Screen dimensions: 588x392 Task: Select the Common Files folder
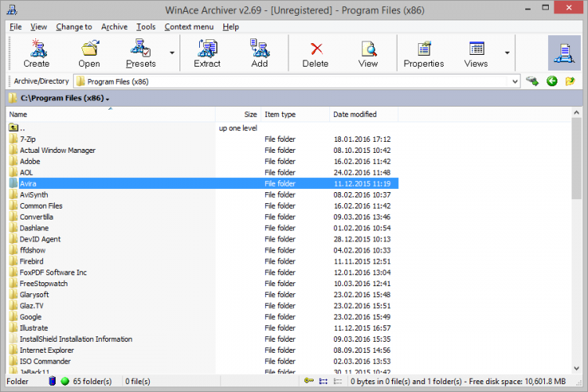point(42,205)
